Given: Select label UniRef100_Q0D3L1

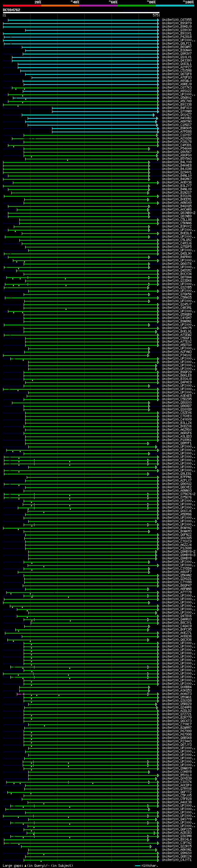Looking at the screenshot, I should [176, 64].
